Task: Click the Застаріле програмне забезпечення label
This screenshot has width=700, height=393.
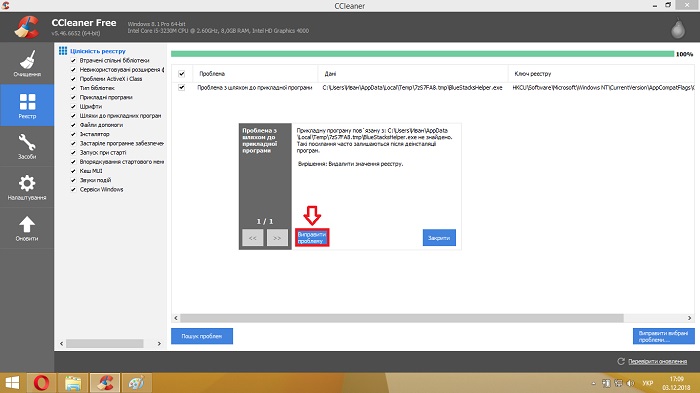Action: click(x=121, y=143)
